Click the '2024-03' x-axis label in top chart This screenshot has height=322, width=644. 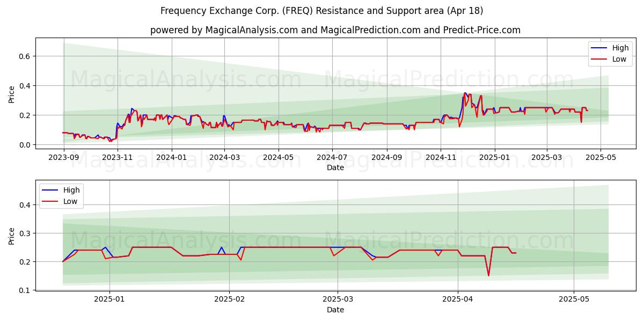[224, 157]
